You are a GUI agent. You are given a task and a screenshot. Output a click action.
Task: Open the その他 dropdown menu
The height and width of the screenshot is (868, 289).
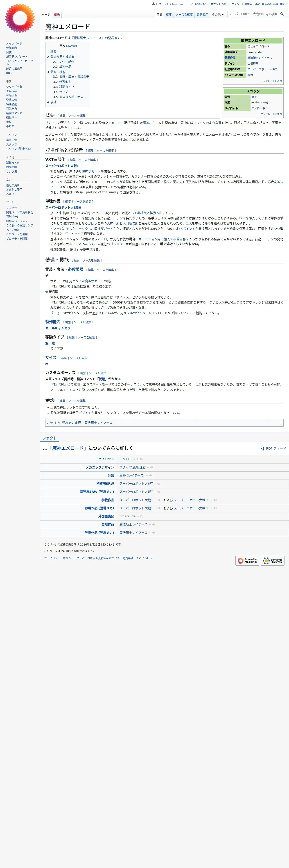218,14
